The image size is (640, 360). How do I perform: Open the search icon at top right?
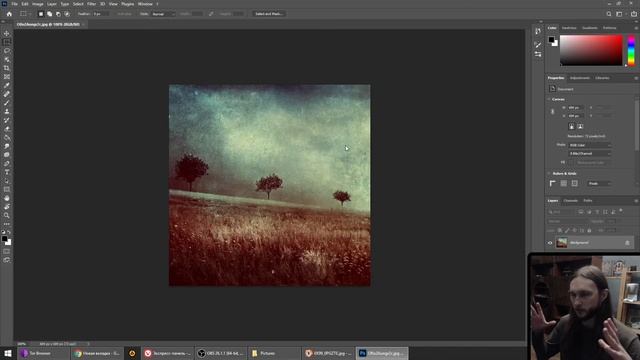pos(609,14)
